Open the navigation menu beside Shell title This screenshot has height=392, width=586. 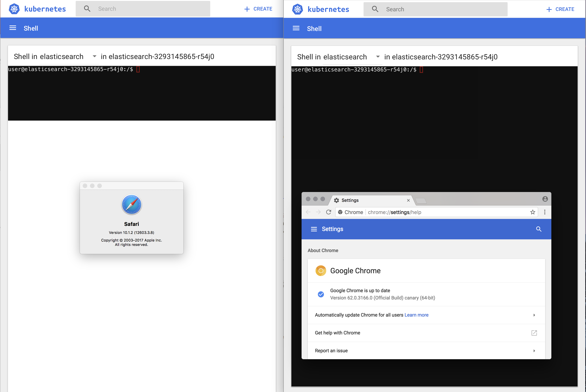coord(13,28)
